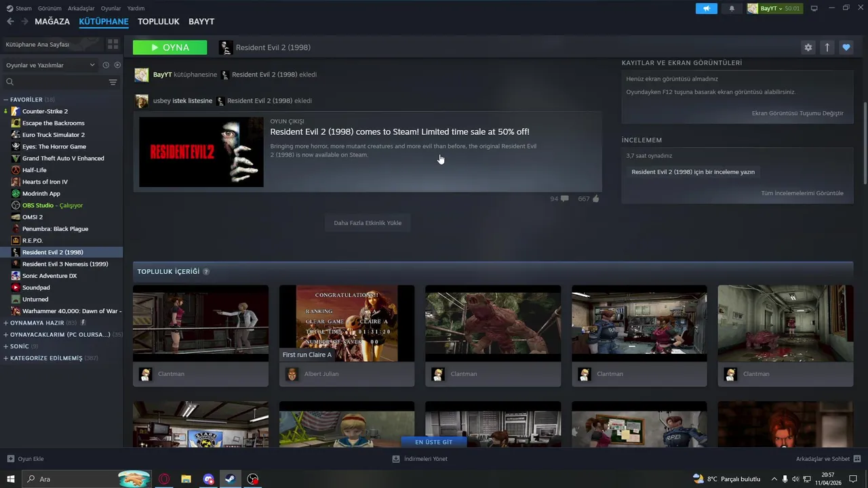Go to the MAĞAZA tab
Image resolution: width=868 pixels, height=488 pixels.
52,22
